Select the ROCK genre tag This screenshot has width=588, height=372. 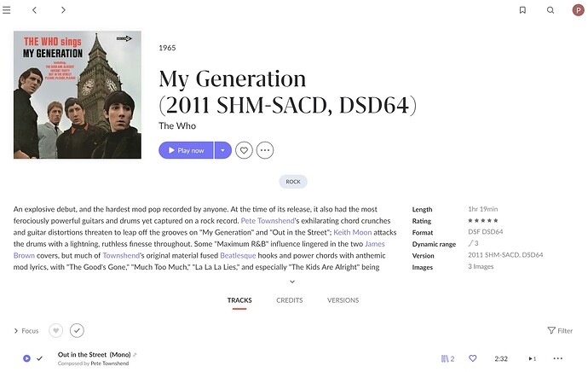(x=293, y=182)
